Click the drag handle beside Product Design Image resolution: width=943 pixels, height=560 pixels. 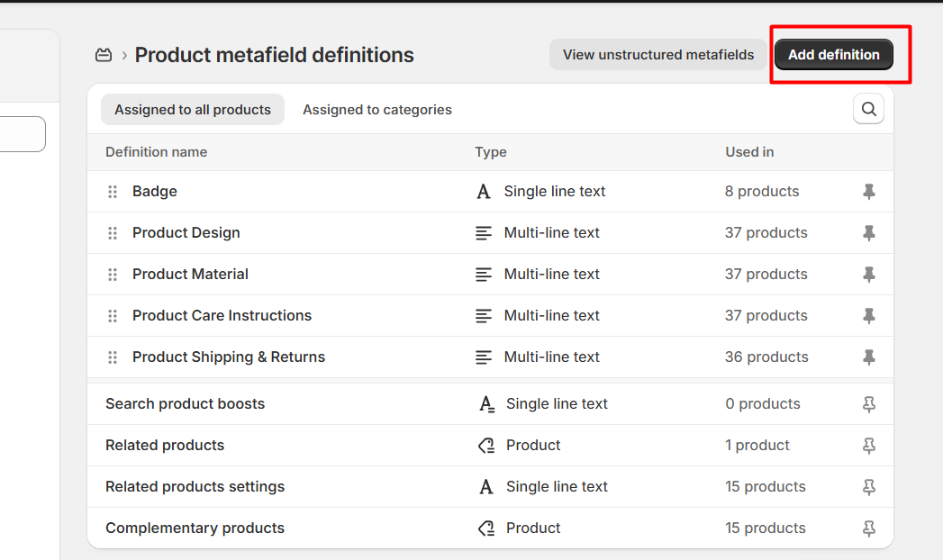pyautogui.click(x=113, y=233)
